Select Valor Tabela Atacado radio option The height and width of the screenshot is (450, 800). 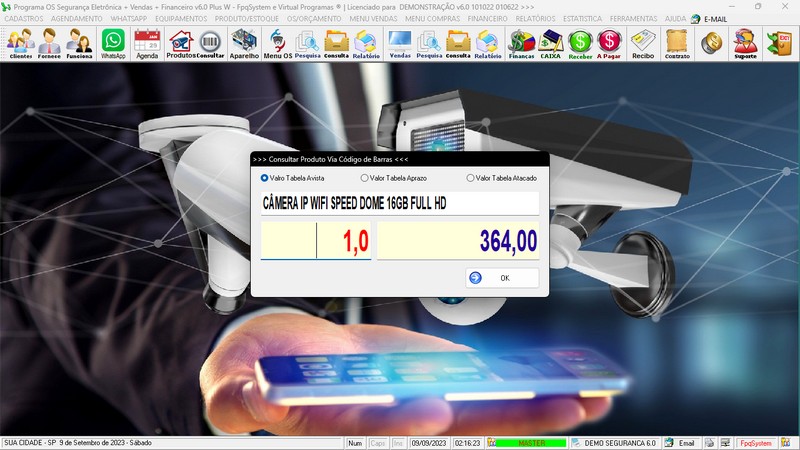502,178
